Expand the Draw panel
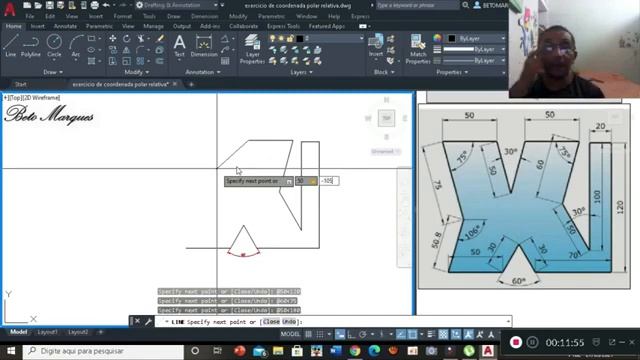This screenshot has height=360, width=640. click(53, 72)
